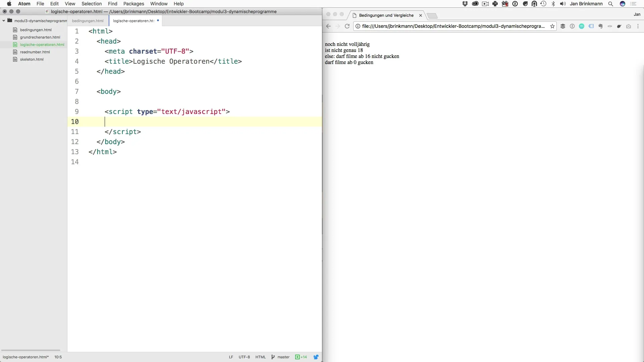Click the logische-operatoren.html* status bar file name
644x362 pixels.
(x=25, y=357)
